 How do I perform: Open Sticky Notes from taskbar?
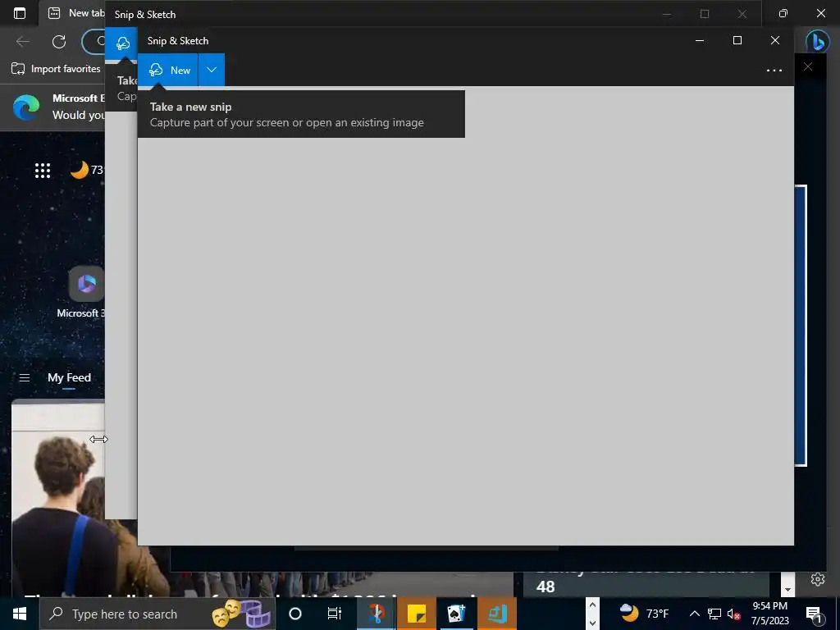[416, 614]
